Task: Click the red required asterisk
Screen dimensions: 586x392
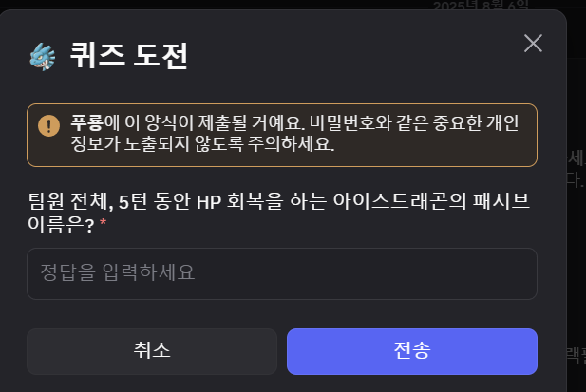Action: click(103, 222)
